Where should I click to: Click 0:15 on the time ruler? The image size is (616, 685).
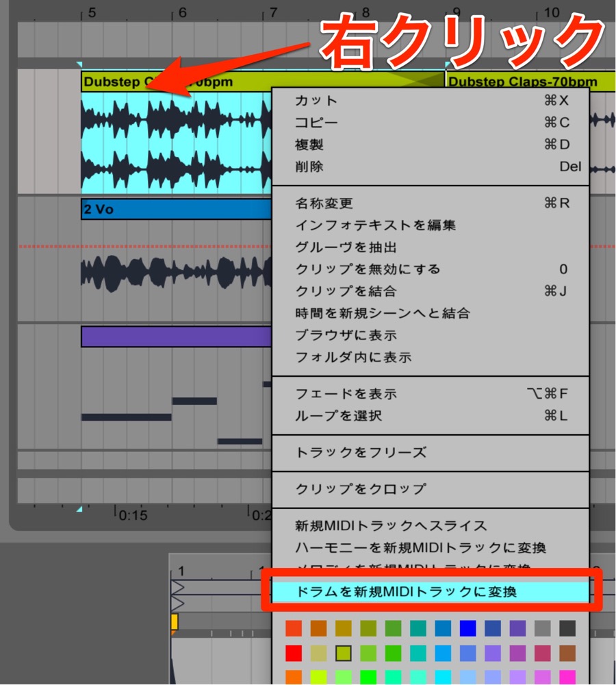pos(133,516)
